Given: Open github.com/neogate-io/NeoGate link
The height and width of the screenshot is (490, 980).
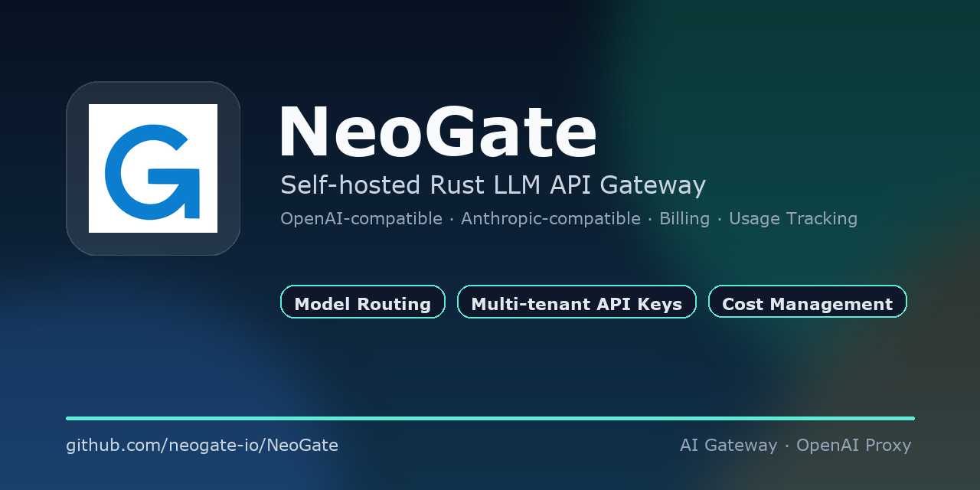Looking at the screenshot, I should (x=202, y=445).
